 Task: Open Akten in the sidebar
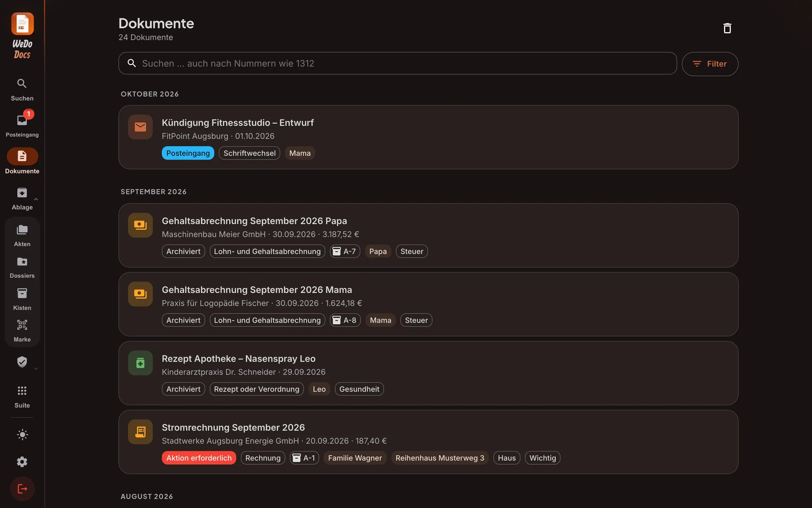point(22,236)
